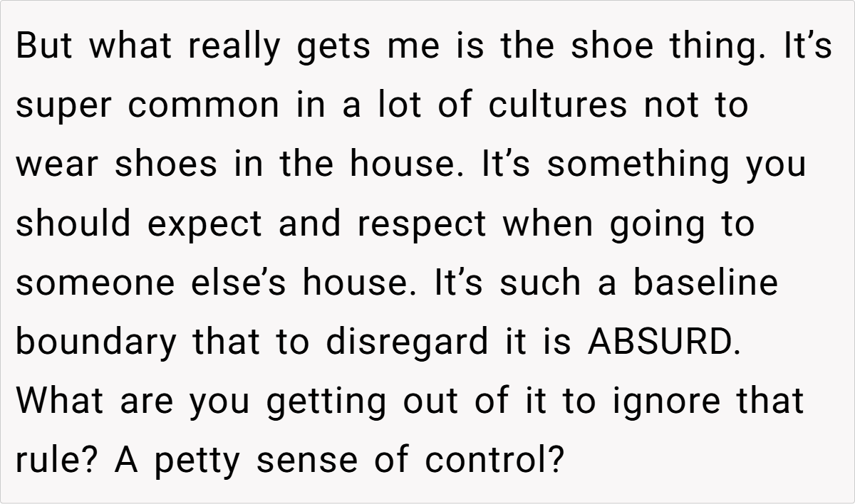855x504 pixels.
Task: Place cursor on the word "boundary"
Action: (x=95, y=343)
